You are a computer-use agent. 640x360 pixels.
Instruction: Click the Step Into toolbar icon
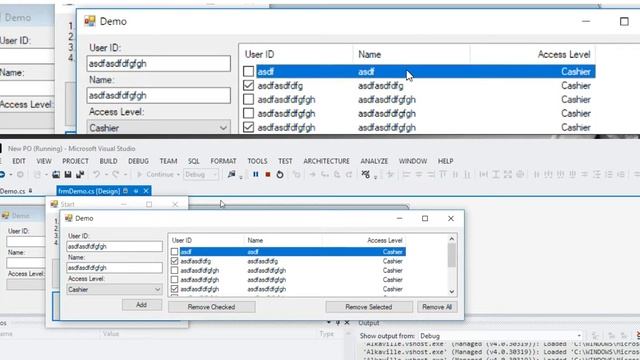click(324, 175)
